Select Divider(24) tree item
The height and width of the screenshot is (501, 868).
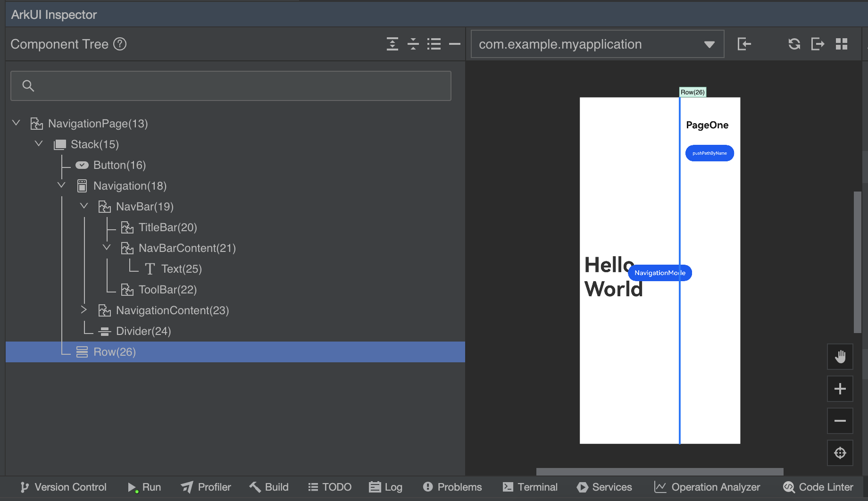tap(143, 331)
